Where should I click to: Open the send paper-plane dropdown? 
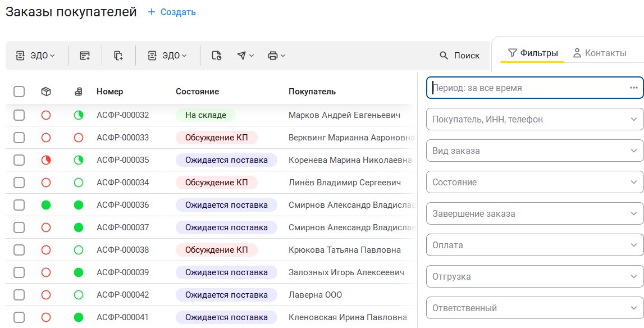[x=245, y=56]
